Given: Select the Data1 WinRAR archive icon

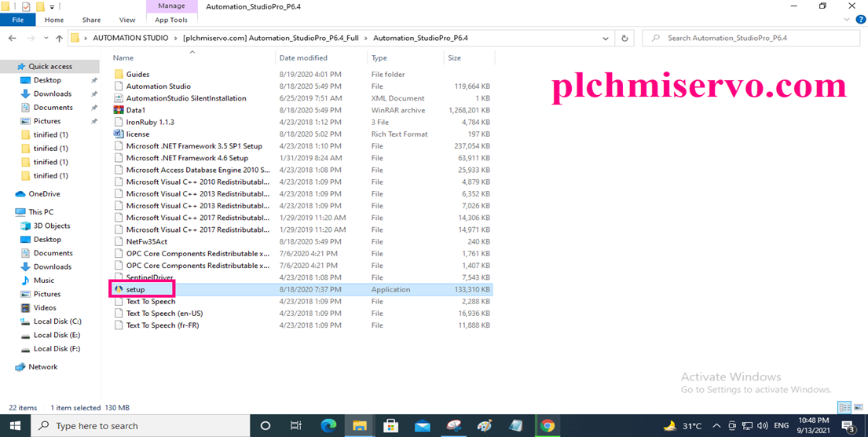Looking at the screenshot, I should click(119, 110).
